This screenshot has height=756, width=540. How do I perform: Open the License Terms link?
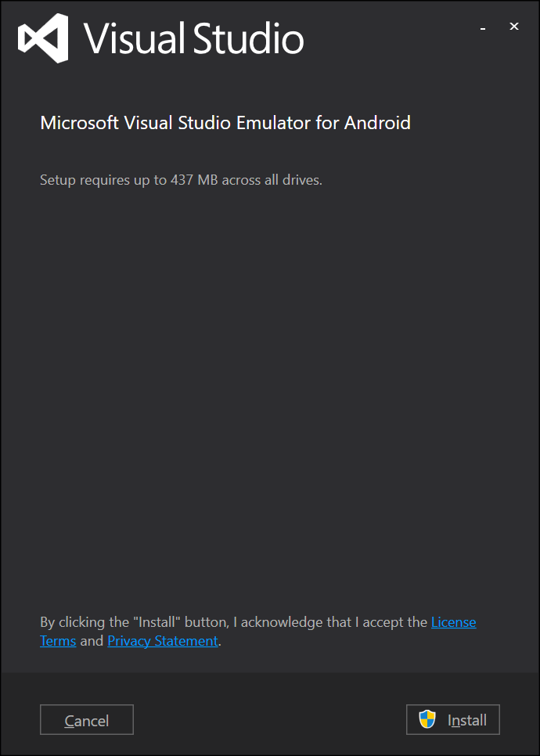453,622
